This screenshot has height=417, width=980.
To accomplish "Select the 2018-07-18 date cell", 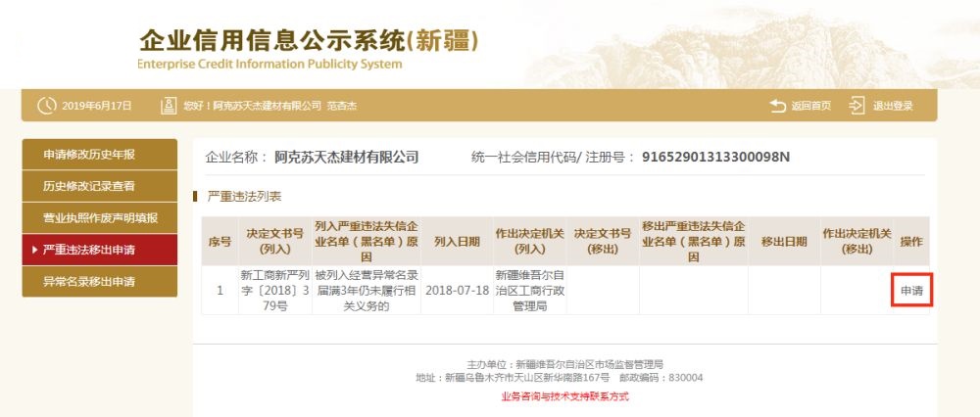I will [457, 291].
